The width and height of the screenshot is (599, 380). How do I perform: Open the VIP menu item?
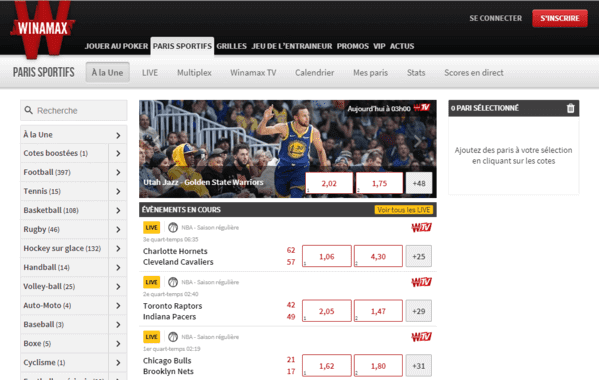point(379,46)
